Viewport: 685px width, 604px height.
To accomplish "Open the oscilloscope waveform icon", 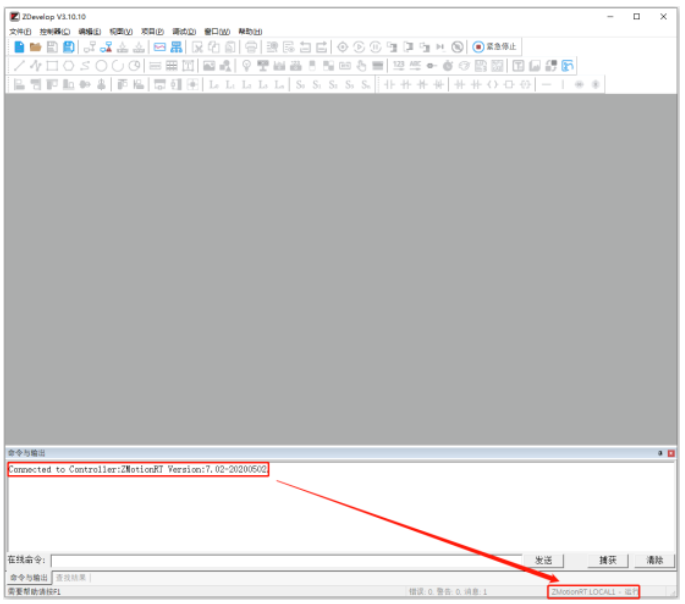I will (160, 47).
